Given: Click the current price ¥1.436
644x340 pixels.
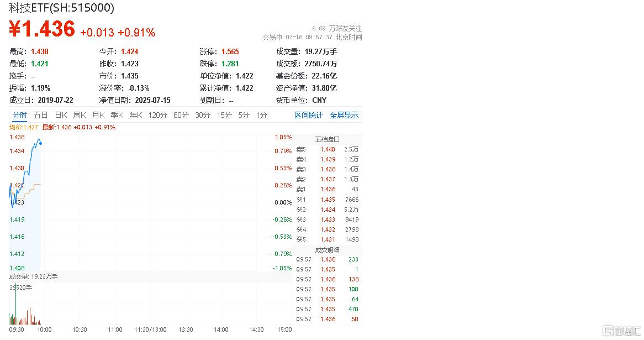Looking at the screenshot, I should 42,29.
